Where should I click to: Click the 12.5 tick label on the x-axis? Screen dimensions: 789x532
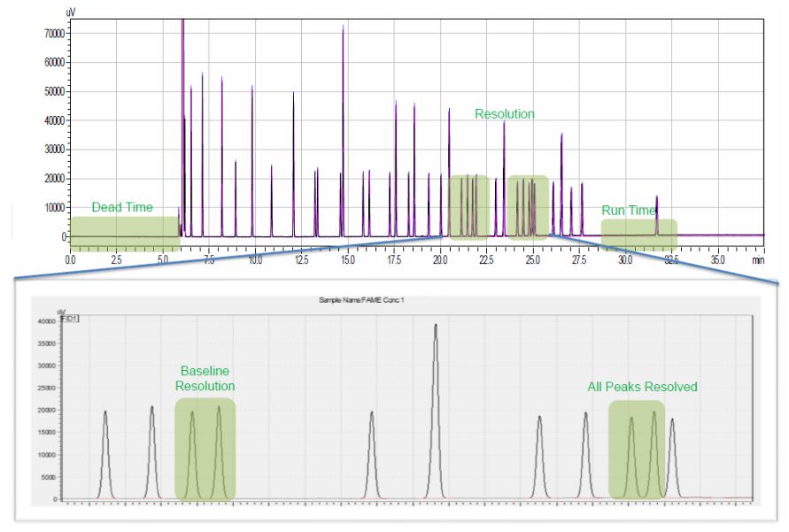[x=302, y=261]
